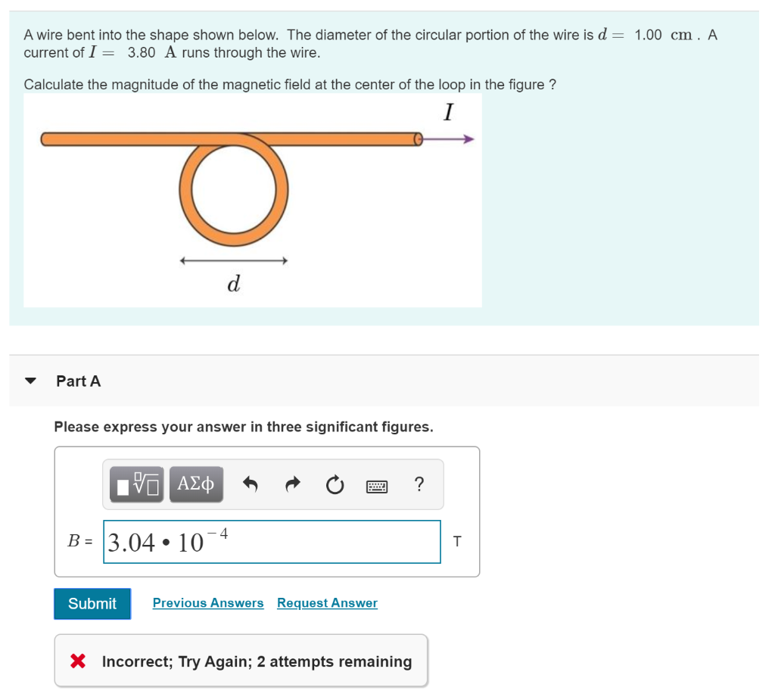Open the help tooltip via the question mark icon
Viewport: 775px width, 700px height.
tap(419, 484)
